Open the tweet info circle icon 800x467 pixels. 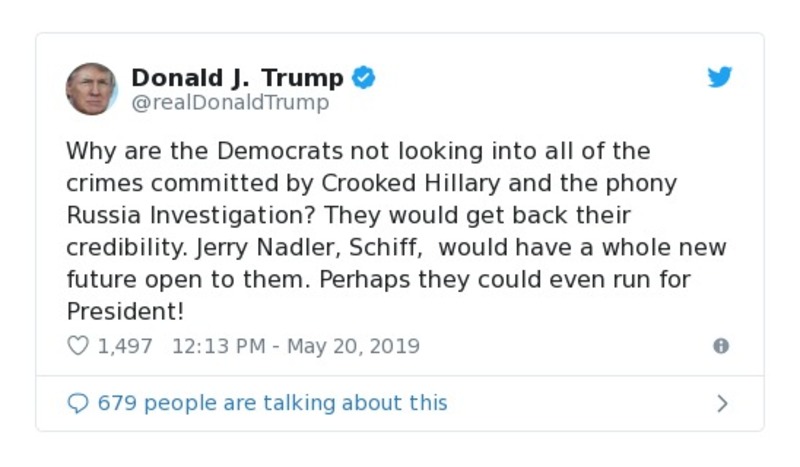point(720,346)
